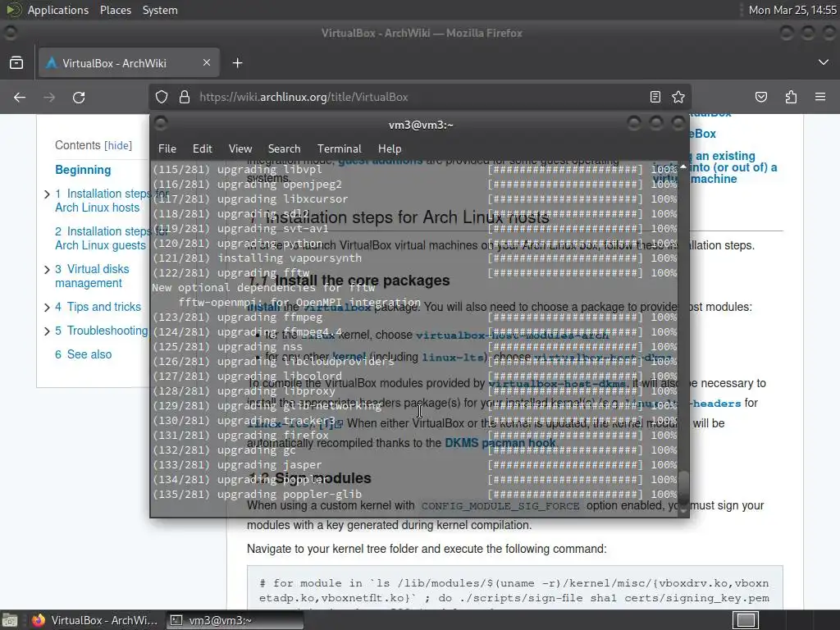Click the Firefox forward arrow

point(49,97)
